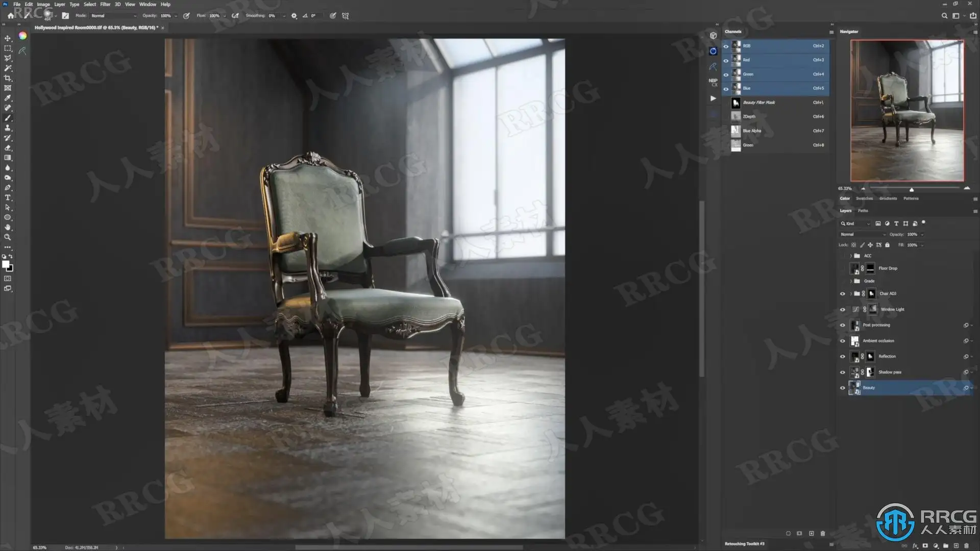980x551 pixels.
Task: Open the Filter menu
Action: (x=105, y=4)
